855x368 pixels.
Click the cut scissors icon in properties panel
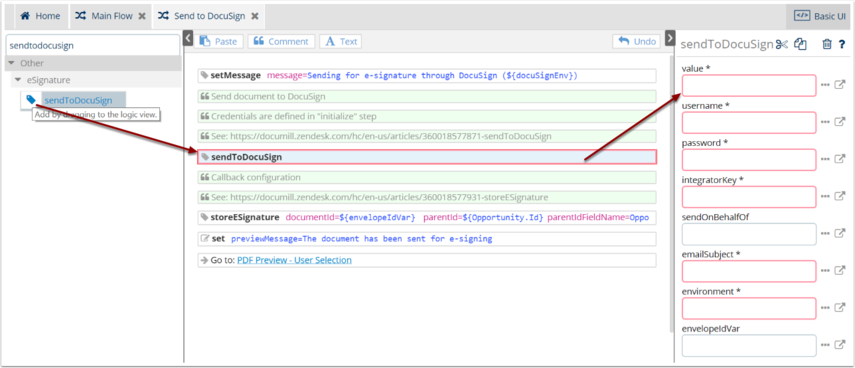click(782, 45)
